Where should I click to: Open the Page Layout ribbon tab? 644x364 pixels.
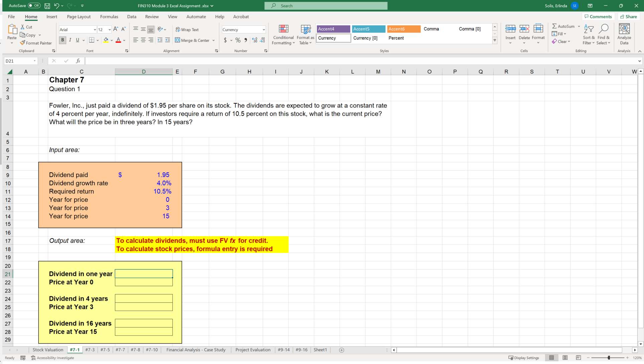pos(79,17)
